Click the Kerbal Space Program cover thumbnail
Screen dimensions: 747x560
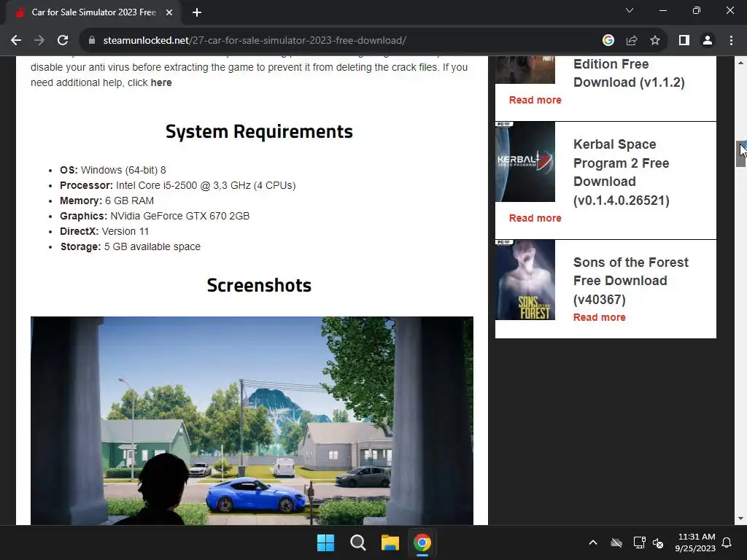[x=525, y=162]
